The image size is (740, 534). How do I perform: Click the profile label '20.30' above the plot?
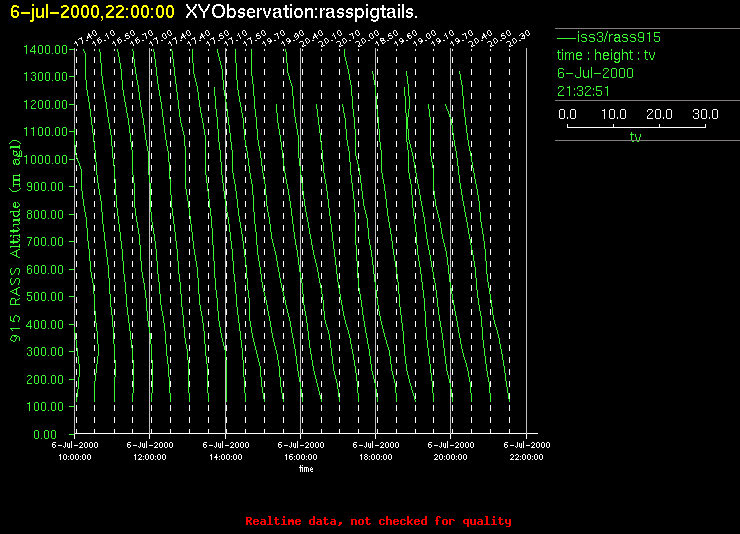click(x=519, y=38)
